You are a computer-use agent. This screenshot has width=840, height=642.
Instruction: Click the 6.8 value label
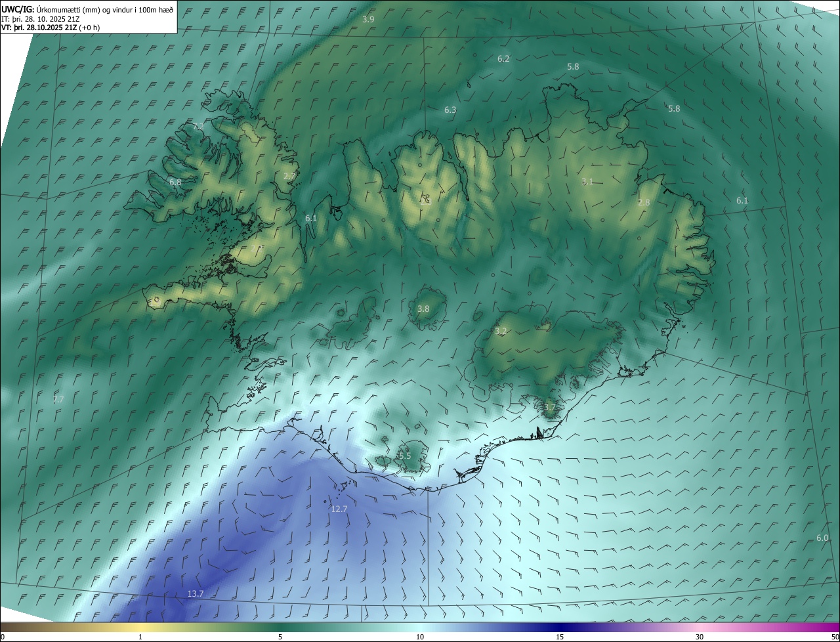pos(175,182)
